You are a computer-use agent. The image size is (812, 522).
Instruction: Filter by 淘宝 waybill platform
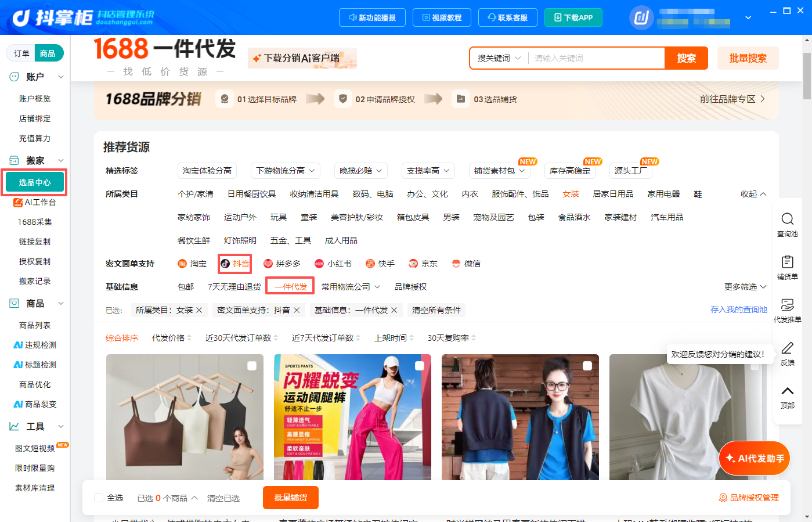[x=192, y=264]
